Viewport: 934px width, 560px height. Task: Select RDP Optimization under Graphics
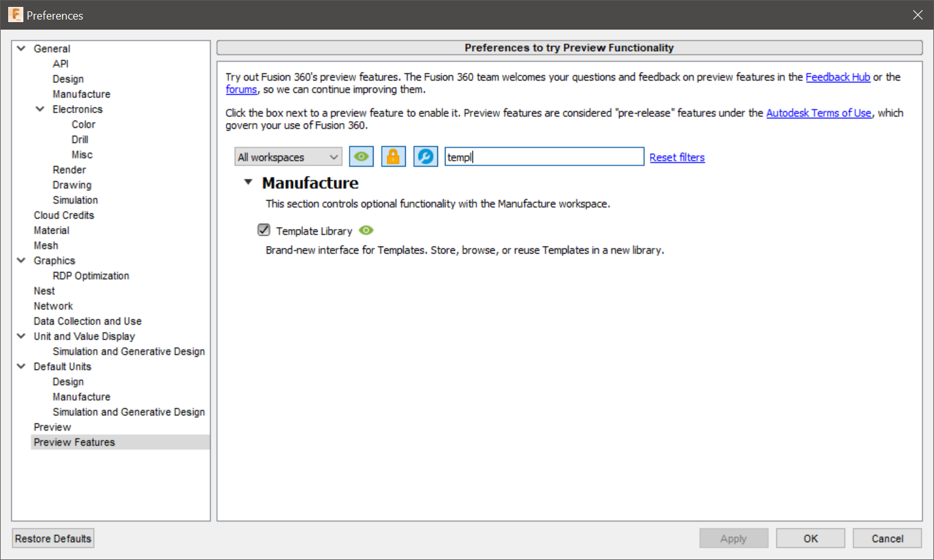click(x=91, y=276)
